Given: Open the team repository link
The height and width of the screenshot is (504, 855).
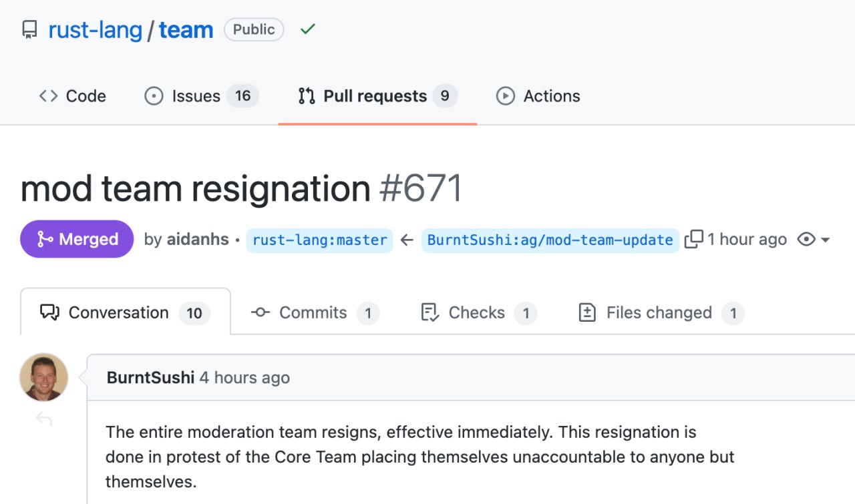Looking at the screenshot, I should [186, 29].
